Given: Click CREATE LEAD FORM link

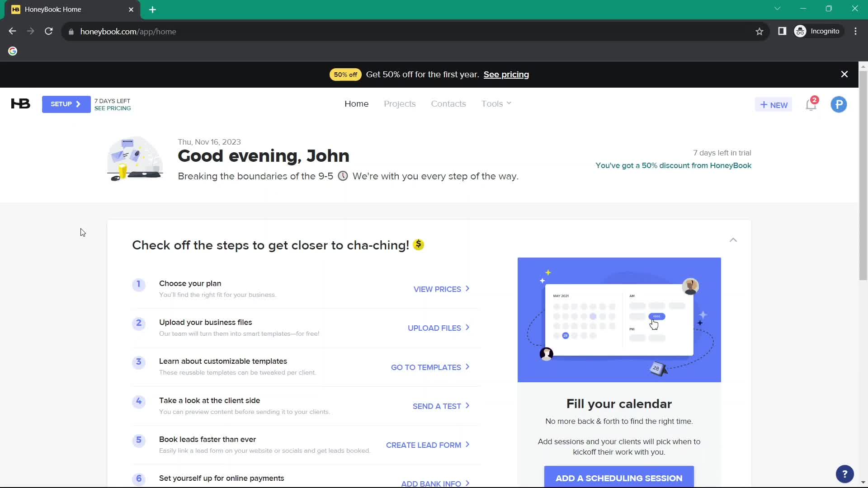Looking at the screenshot, I should (428, 445).
